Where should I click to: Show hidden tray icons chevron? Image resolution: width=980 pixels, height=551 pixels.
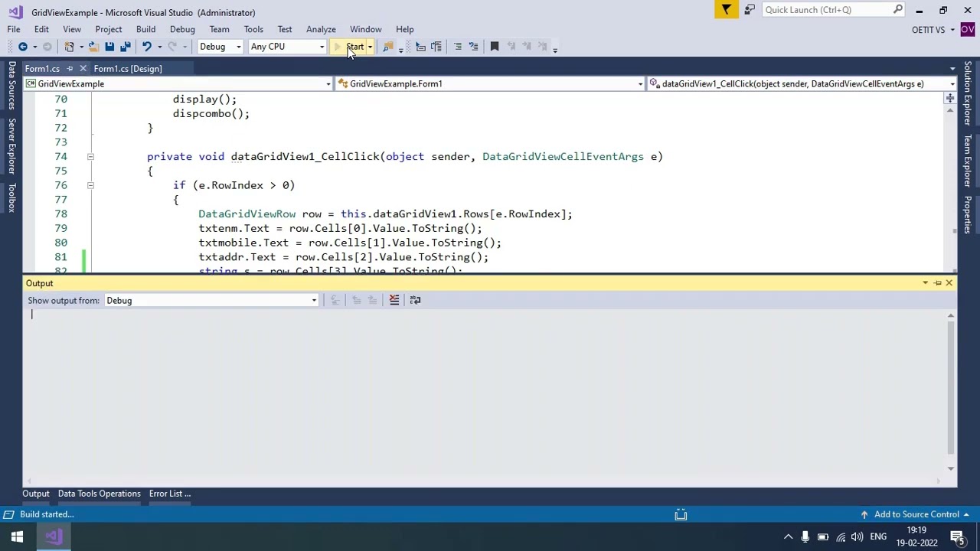click(788, 536)
